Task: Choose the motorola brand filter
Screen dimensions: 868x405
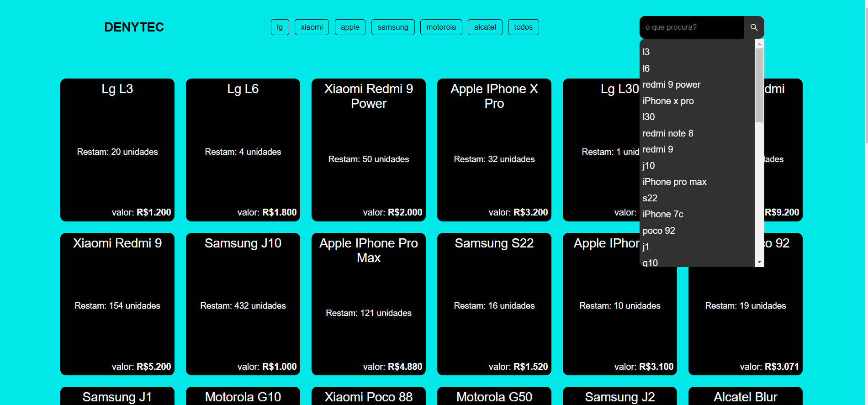Action: 441,27
